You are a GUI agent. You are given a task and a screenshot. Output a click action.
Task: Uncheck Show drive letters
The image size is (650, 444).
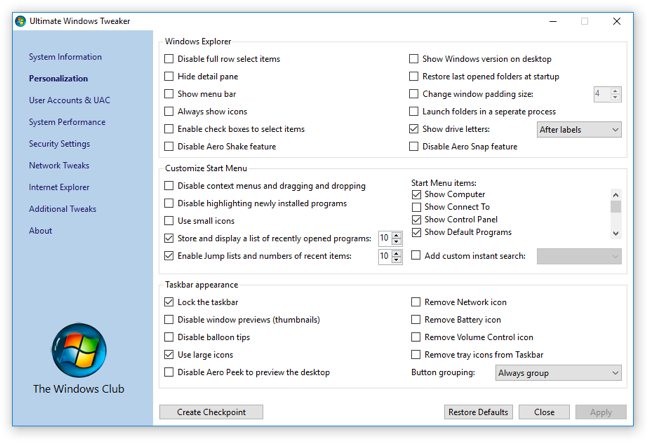click(x=414, y=129)
